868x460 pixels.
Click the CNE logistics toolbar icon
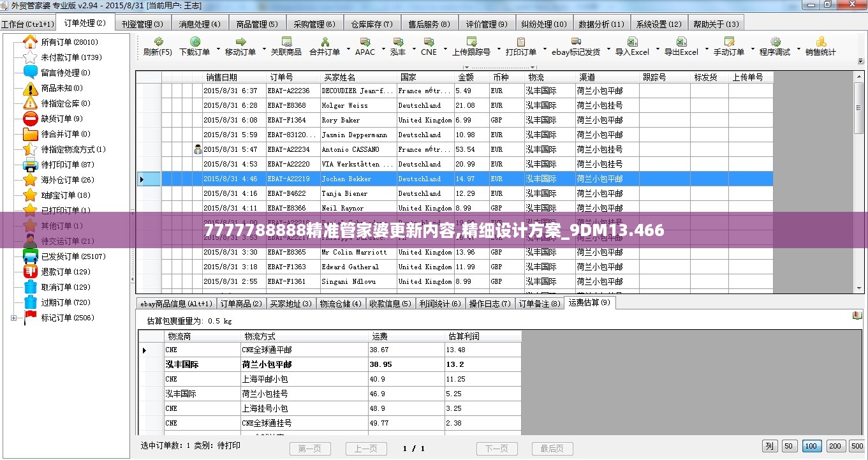[429, 42]
